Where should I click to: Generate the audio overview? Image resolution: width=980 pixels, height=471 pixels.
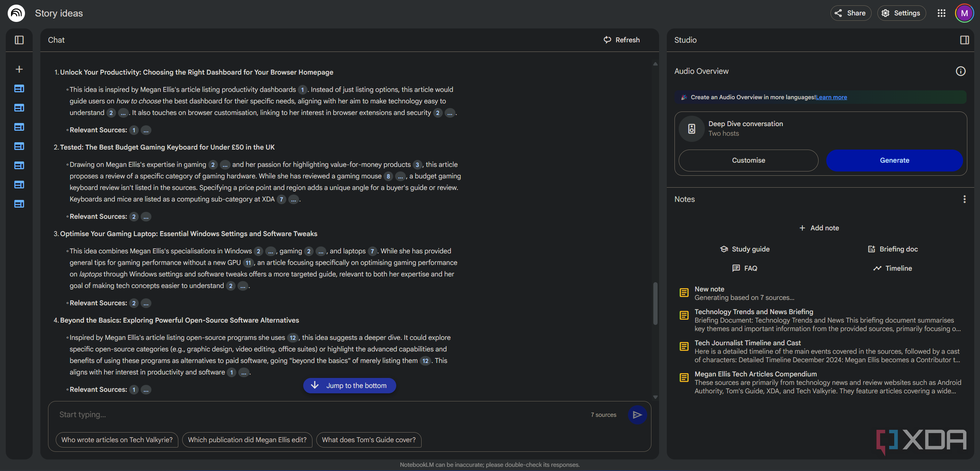click(894, 160)
